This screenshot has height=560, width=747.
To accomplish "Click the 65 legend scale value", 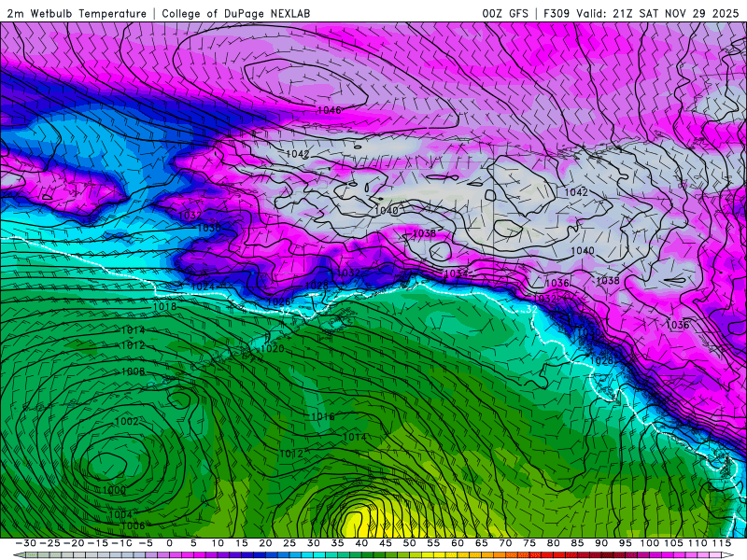I will (481, 543).
